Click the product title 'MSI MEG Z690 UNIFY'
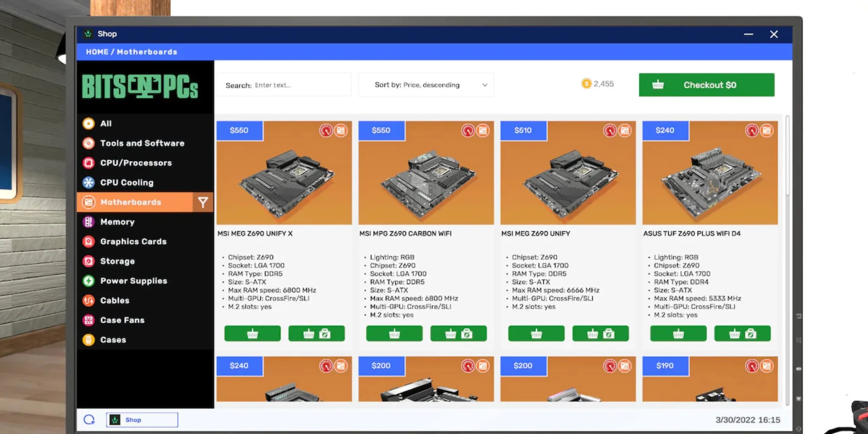 click(x=536, y=233)
